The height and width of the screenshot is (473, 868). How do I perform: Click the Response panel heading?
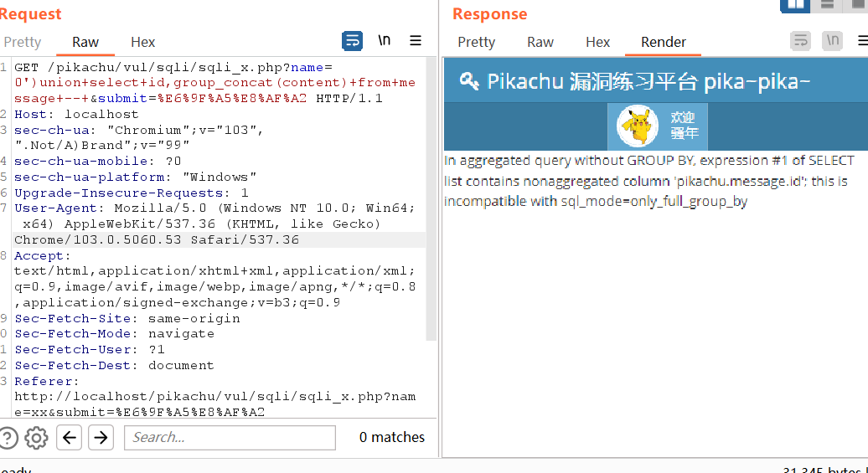coord(490,14)
